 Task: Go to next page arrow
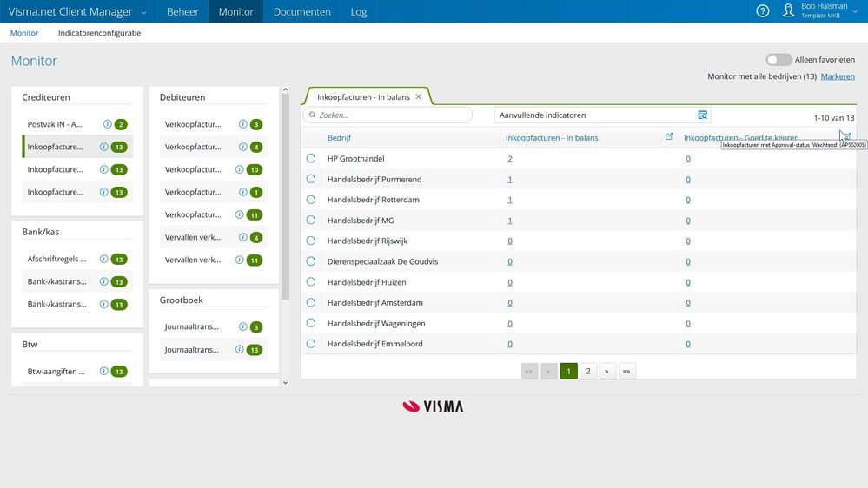click(x=606, y=371)
